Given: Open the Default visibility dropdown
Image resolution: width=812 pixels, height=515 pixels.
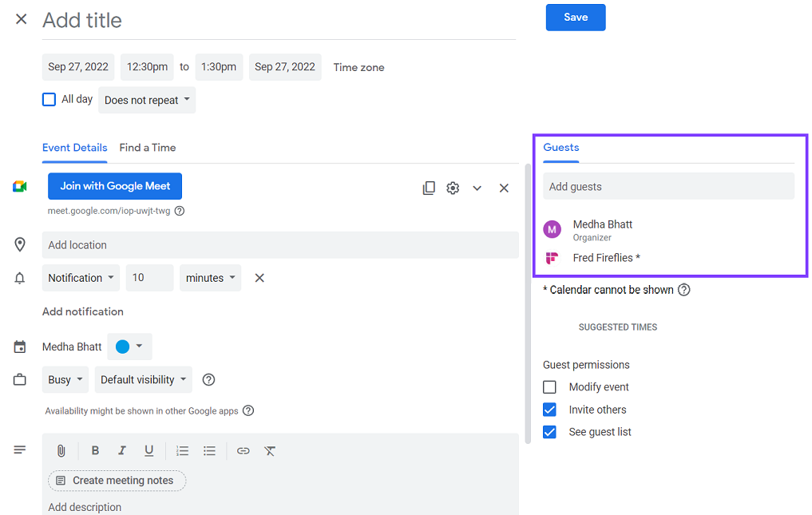Looking at the screenshot, I should tap(143, 379).
